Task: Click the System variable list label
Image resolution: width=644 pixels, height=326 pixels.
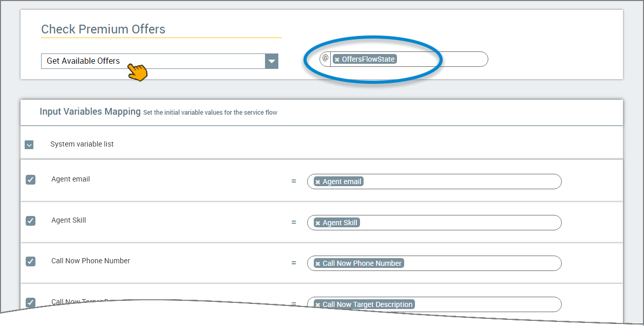Action: coord(82,144)
